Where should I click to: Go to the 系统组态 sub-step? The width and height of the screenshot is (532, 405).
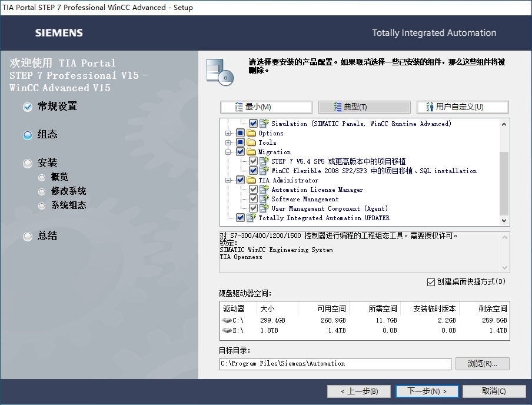68,205
